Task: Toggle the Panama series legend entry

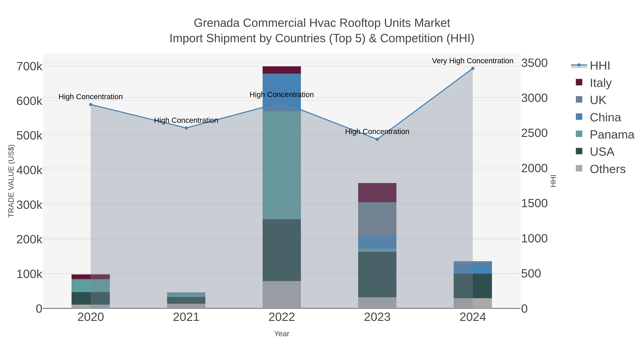Action: (605, 135)
